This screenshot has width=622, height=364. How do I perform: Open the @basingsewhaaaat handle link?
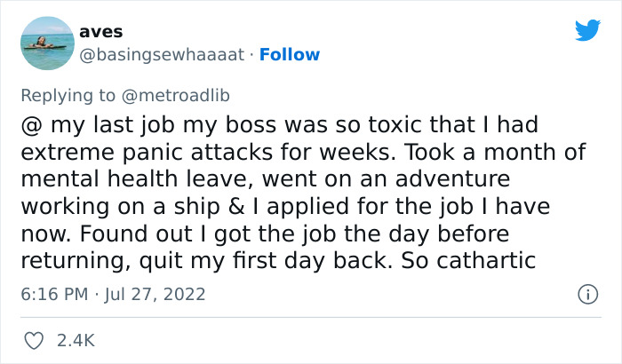click(161, 54)
